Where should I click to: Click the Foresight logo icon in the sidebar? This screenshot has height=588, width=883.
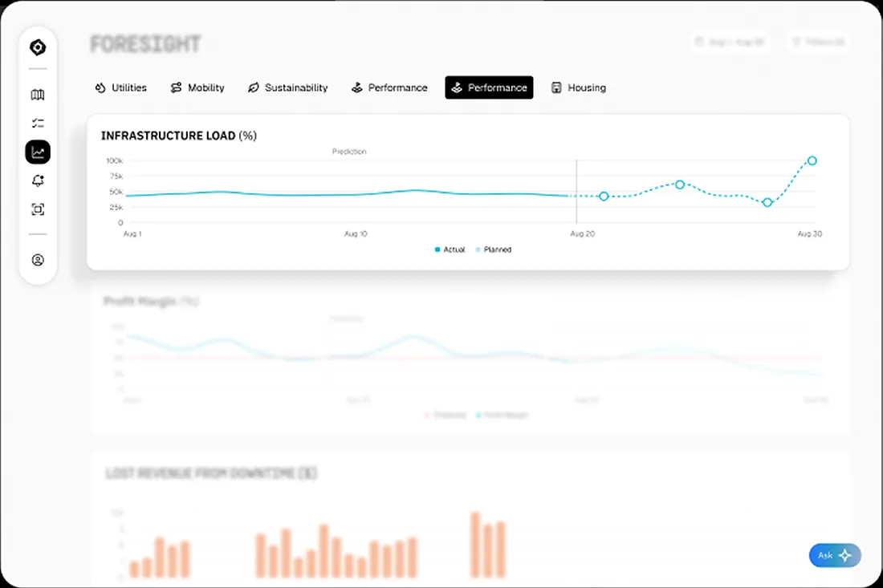tap(38, 47)
